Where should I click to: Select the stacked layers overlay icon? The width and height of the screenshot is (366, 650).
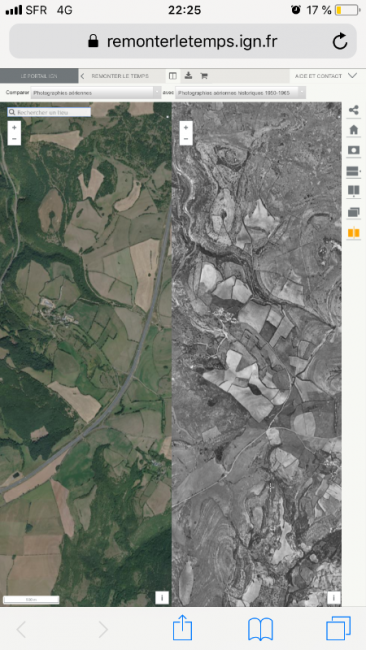pyautogui.click(x=353, y=212)
